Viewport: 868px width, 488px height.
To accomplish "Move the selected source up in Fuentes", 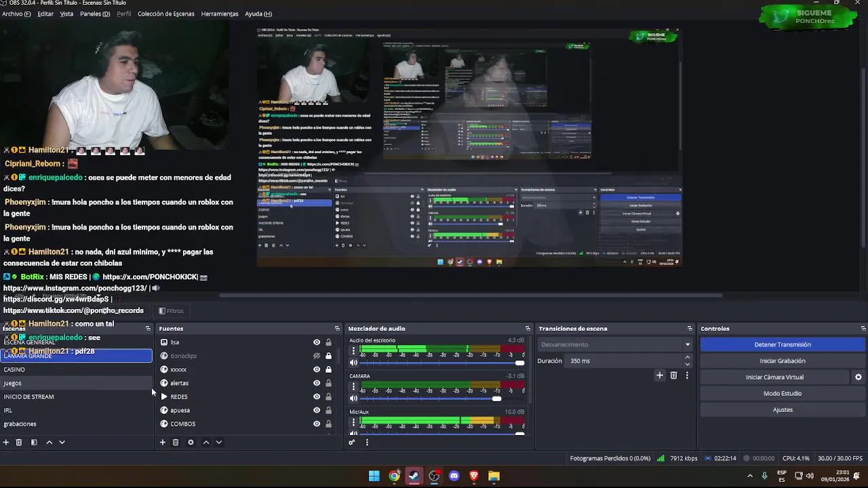I will pyautogui.click(x=206, y=442).
